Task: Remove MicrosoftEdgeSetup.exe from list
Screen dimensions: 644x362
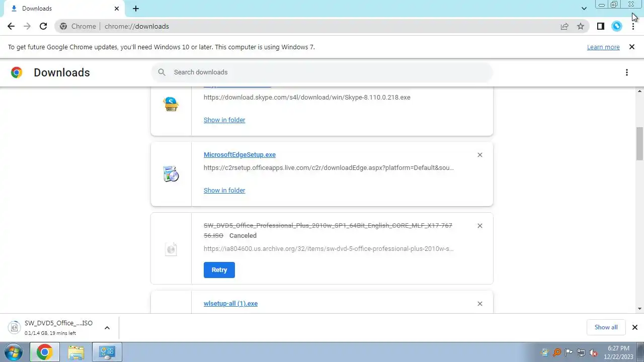Action: pyautogui.click(x=479, y=155)
